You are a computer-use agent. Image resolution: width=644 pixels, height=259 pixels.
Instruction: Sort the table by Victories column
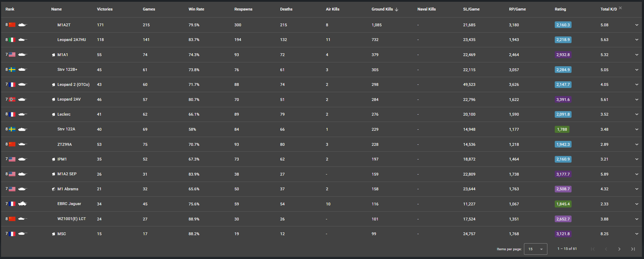105,9
